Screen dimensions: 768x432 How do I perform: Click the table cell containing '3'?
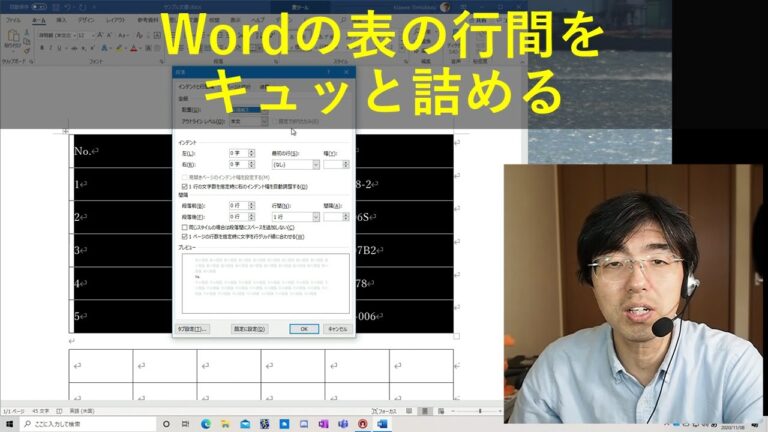point(122,250)
